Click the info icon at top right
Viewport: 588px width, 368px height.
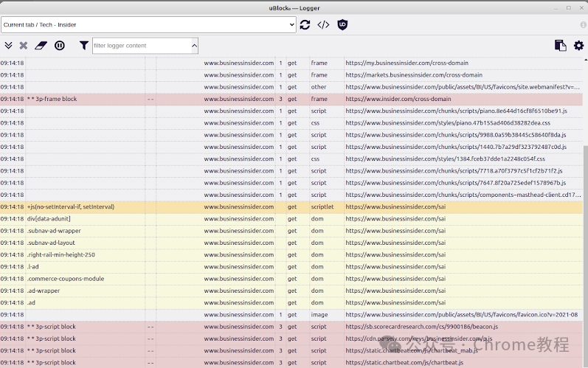tap(583, 25)
